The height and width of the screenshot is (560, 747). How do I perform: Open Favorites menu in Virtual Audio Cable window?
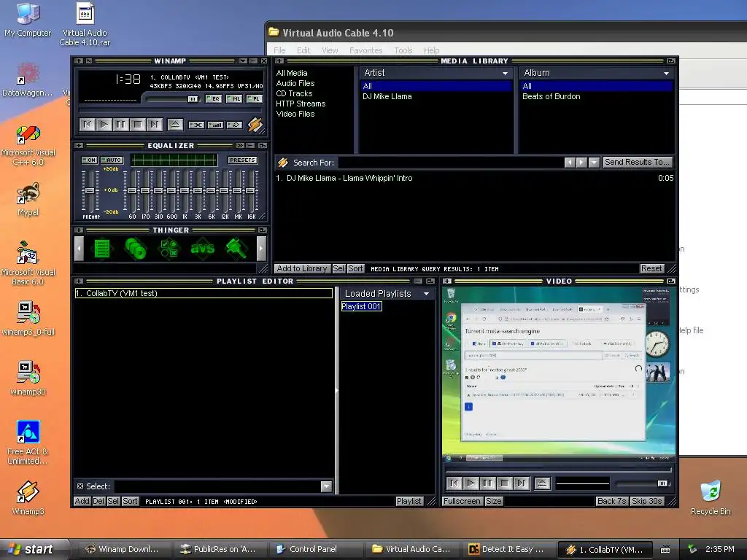pyautogui.click(x=366, y=50)
